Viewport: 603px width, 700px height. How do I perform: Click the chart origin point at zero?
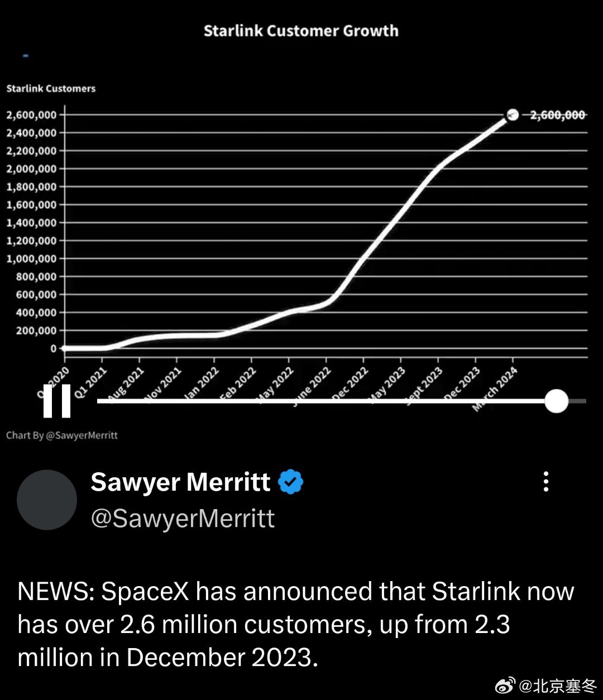pyautogui.click(x=65, y=348)
